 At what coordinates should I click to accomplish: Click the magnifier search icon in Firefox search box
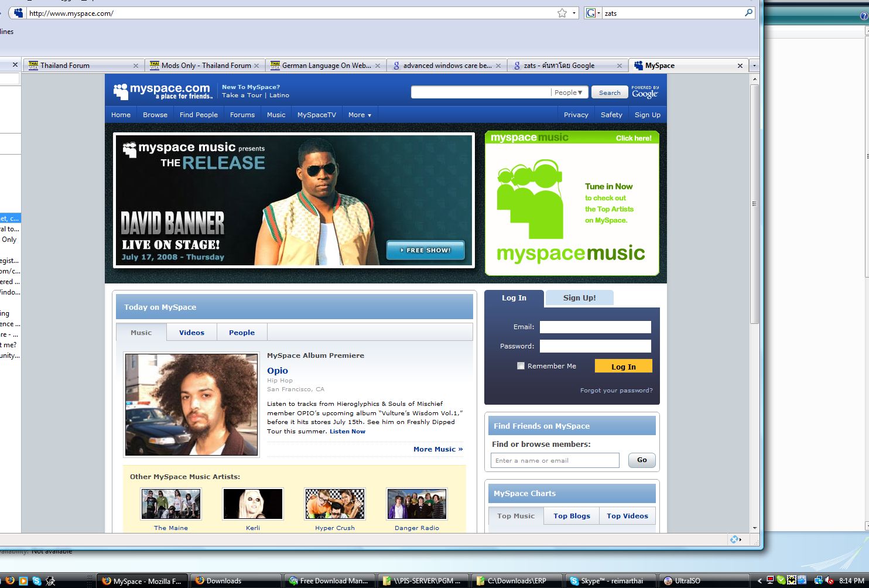click(748, 12)
